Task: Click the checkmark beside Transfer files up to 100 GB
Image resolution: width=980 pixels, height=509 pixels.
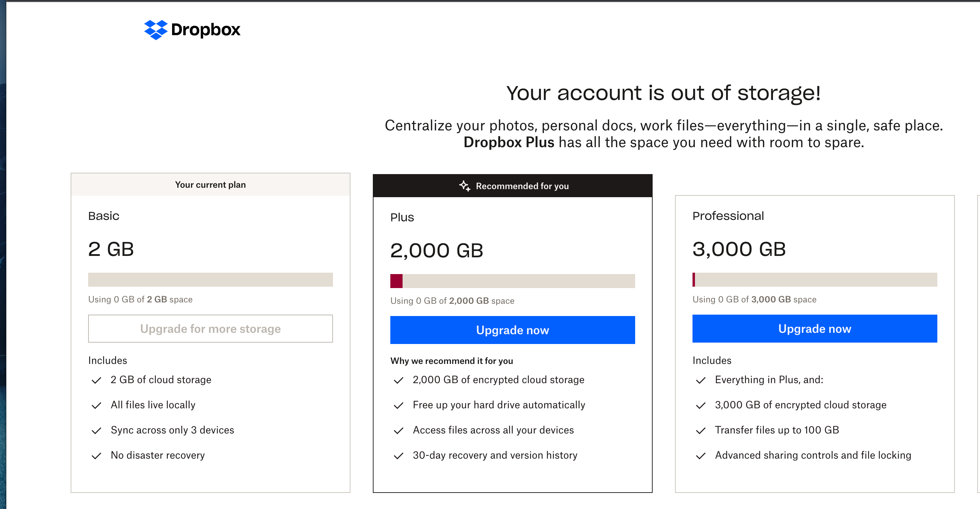Action: pyautogui.click(x=701, y=430)
